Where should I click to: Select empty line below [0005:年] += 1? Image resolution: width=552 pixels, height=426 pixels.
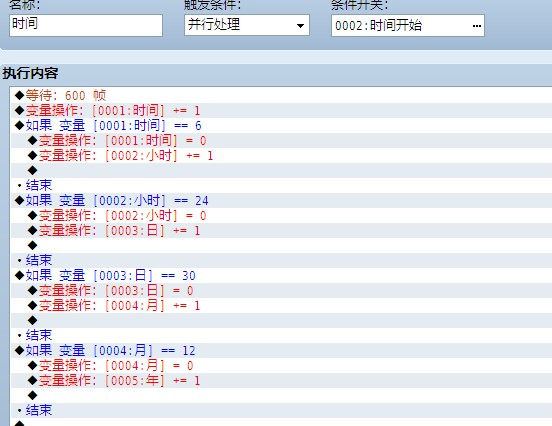coord(282,395)
